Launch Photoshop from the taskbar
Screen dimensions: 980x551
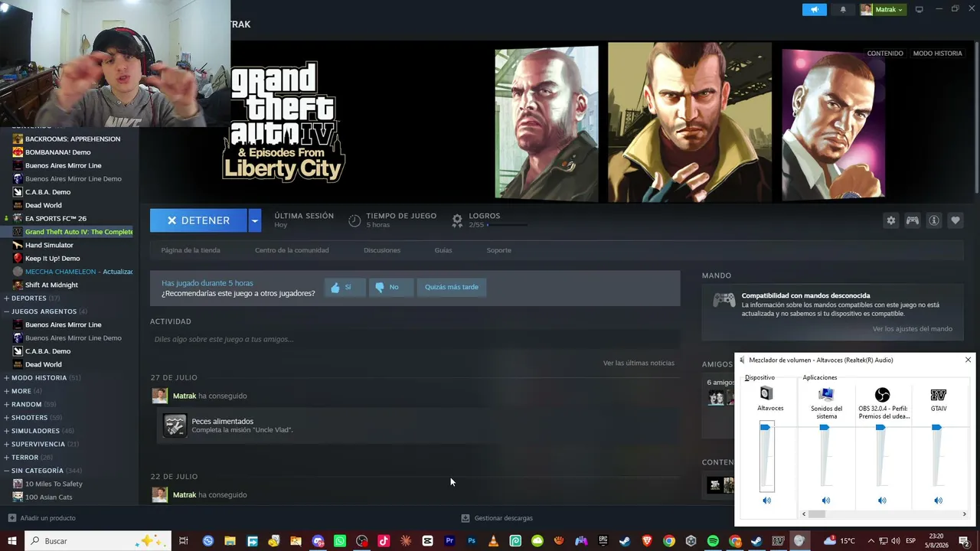(472, 541)
